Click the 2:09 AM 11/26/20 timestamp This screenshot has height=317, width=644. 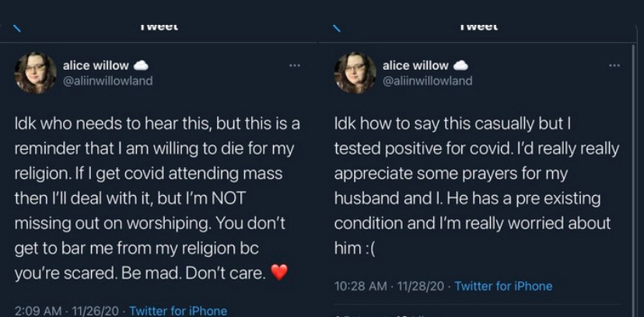67,311
